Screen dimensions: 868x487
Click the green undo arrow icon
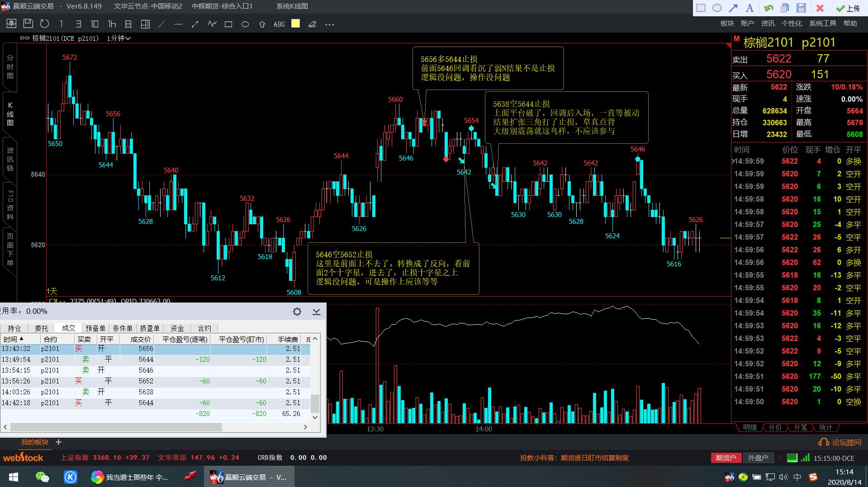(768, 8)
